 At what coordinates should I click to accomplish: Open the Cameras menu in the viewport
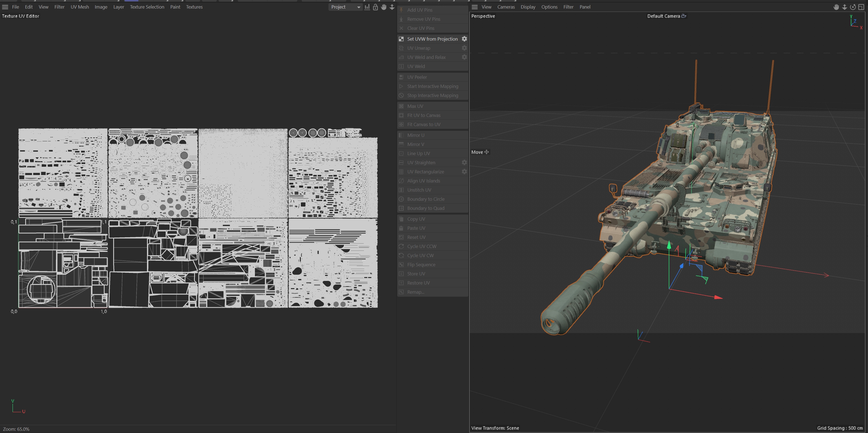point(506,7)
